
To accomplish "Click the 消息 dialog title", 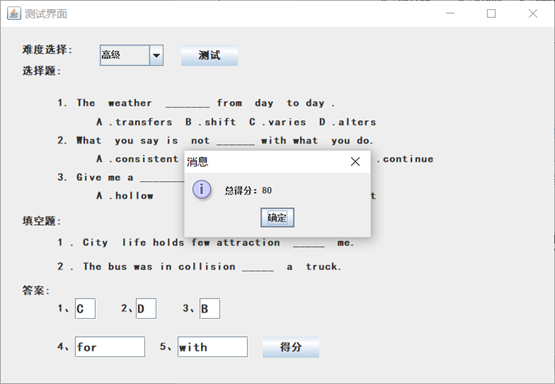I will [x=198, y=162].
